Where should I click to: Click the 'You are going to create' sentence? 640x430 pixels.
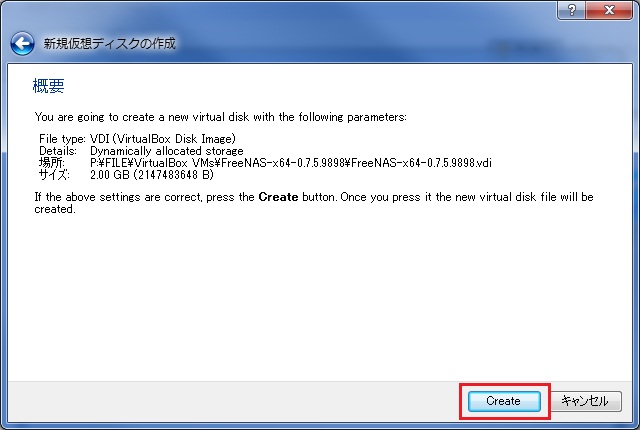(220, 117)
